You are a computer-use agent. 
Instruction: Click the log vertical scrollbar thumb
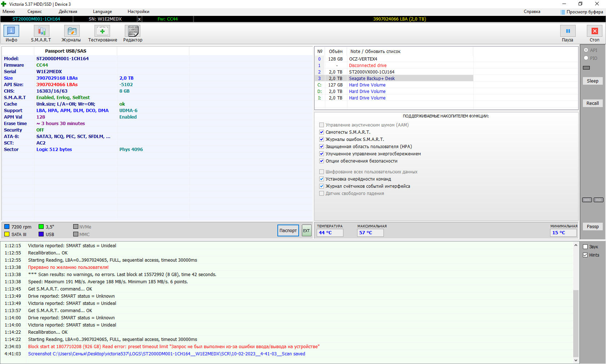point(576,323)
